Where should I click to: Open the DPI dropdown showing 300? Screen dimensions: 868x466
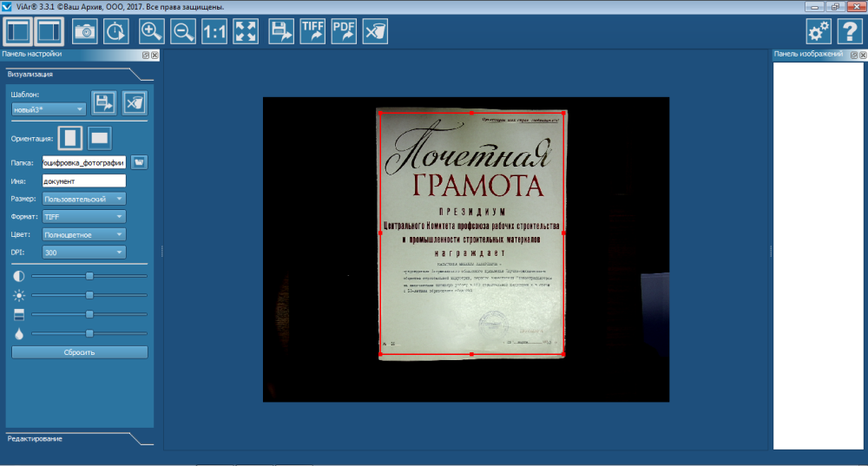[84, 253]
